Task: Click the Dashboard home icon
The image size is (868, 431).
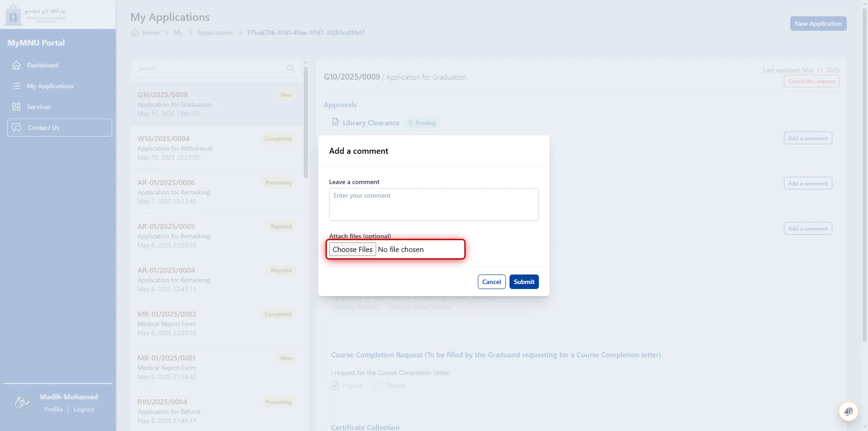Action: pos(16,65)
